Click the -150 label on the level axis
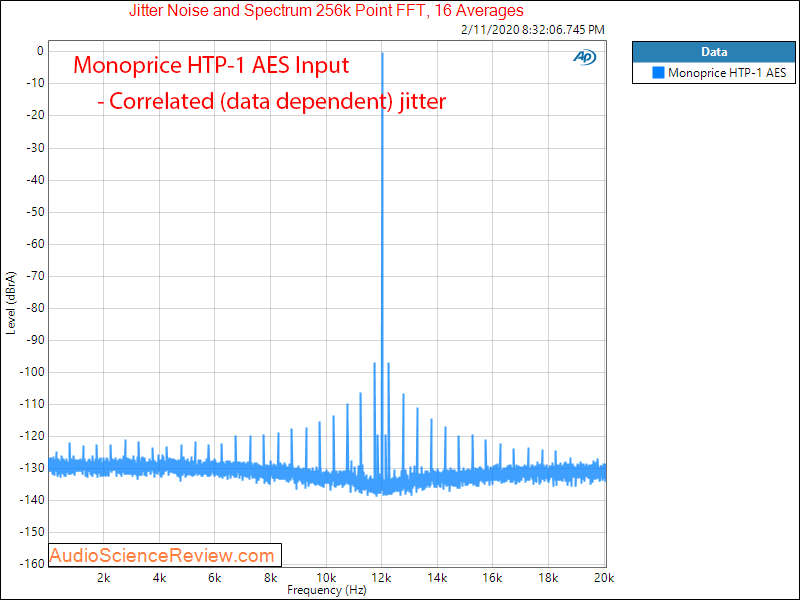The width and height of the screenshot is (800, 600). coord(32,532)
